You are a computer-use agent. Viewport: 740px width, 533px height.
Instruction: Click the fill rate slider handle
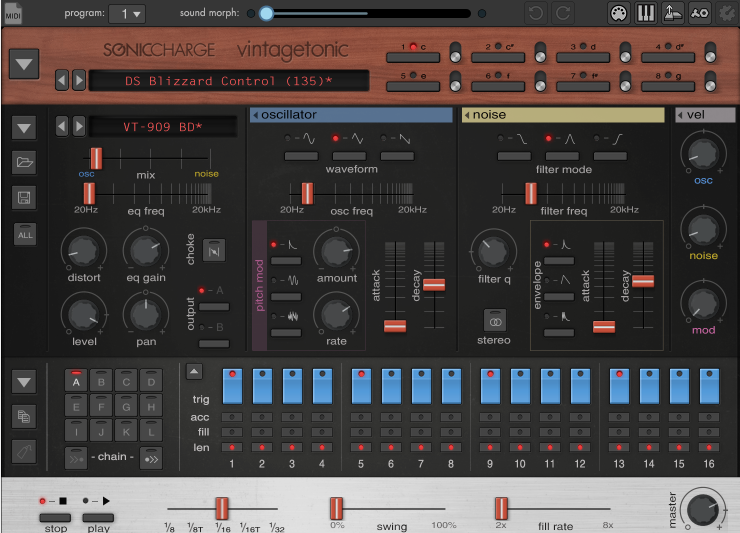[x=501, y=508]
